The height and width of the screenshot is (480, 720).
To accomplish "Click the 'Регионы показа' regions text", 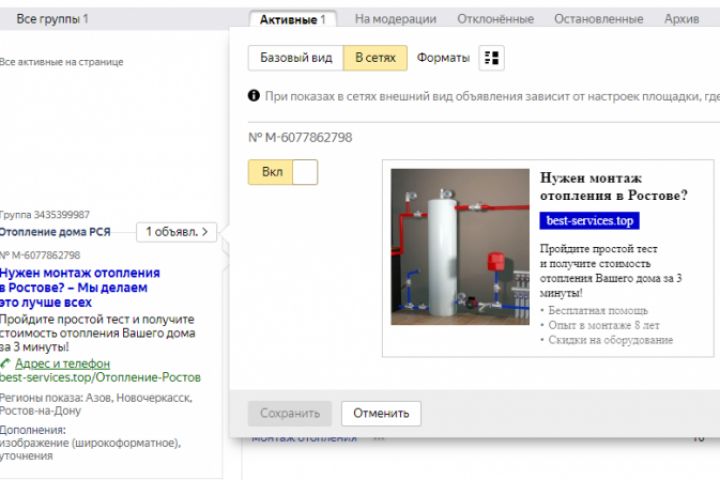I will [96, 404].
